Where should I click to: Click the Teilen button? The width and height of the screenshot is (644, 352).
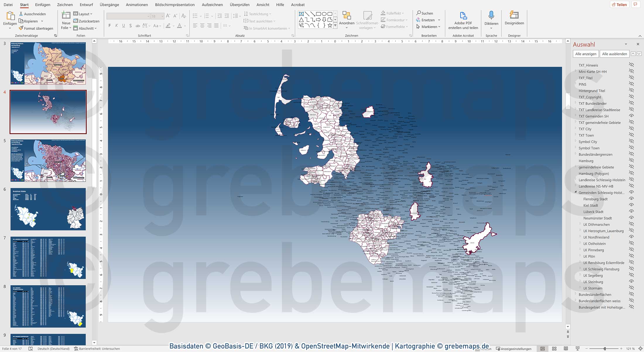coord(619,4)
